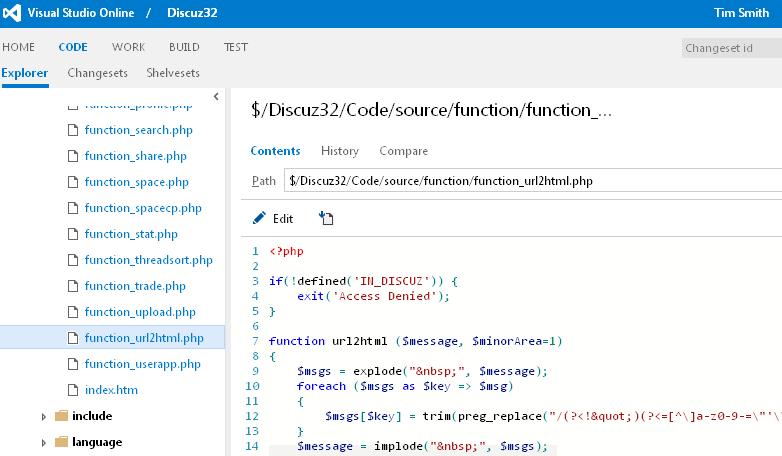
Task: Open function_userapp.php in the tree
Action: 142,364
